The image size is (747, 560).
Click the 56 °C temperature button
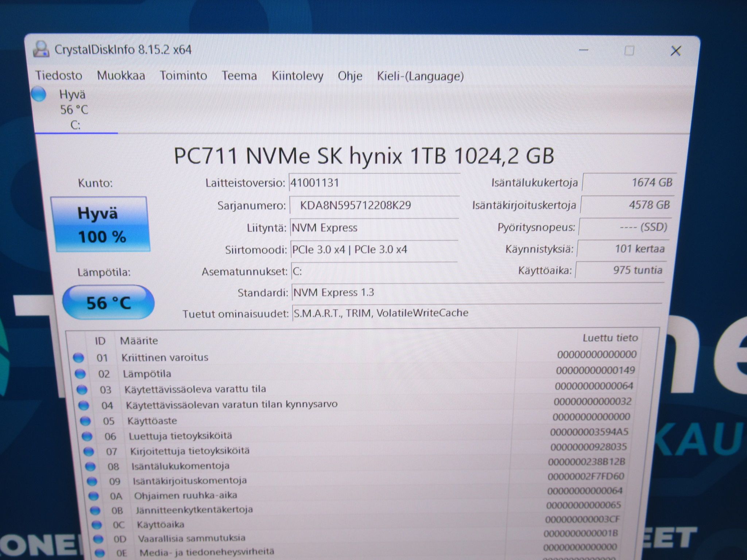(108, 303)
